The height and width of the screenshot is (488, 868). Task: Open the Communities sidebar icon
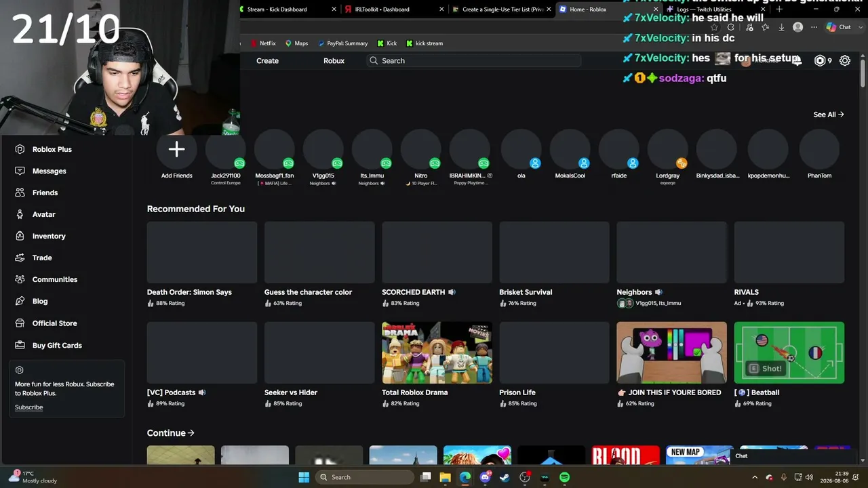(20, 279)
